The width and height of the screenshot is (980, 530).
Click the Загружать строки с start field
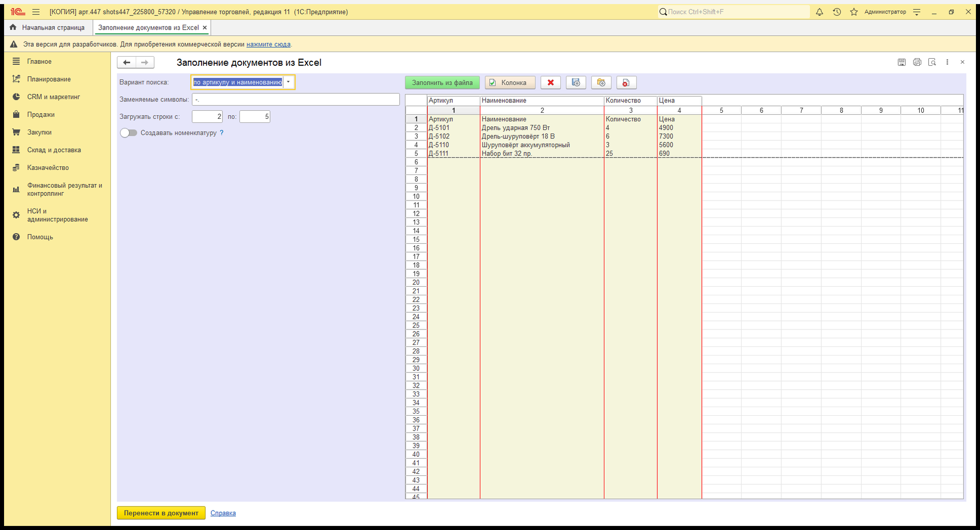point(207,117)
